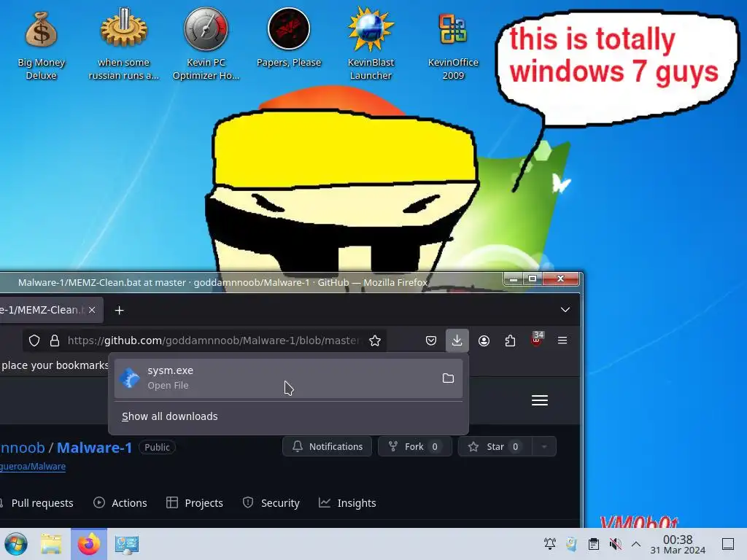The image size is (747, 560).
Task: Click the site padlock icon
Action: pos(55,341)
